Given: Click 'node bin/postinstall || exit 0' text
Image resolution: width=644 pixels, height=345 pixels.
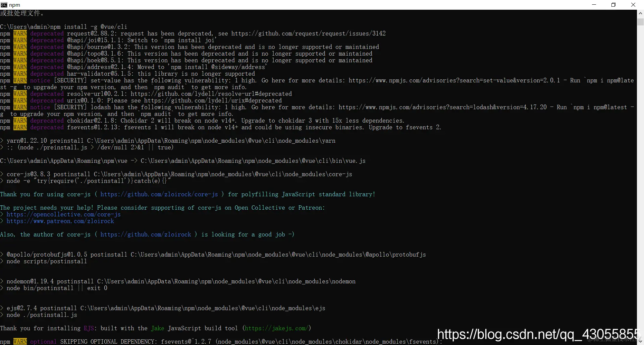Looking at the screenshot, I should coord(57,288).
